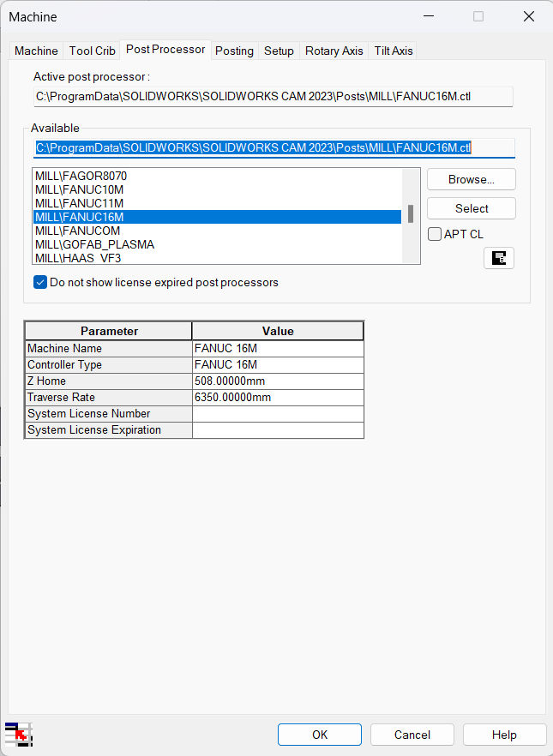This screenshot has width=553, height=756.
Task: Click the Cancel button
Action: pos(412,735)
